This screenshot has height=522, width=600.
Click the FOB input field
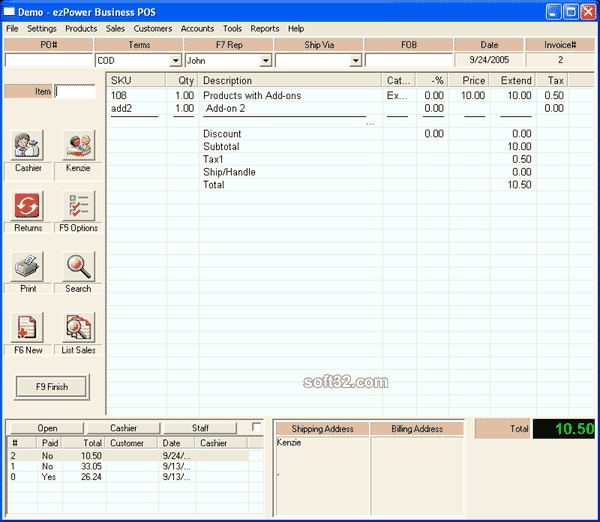(x=409, y=60)
